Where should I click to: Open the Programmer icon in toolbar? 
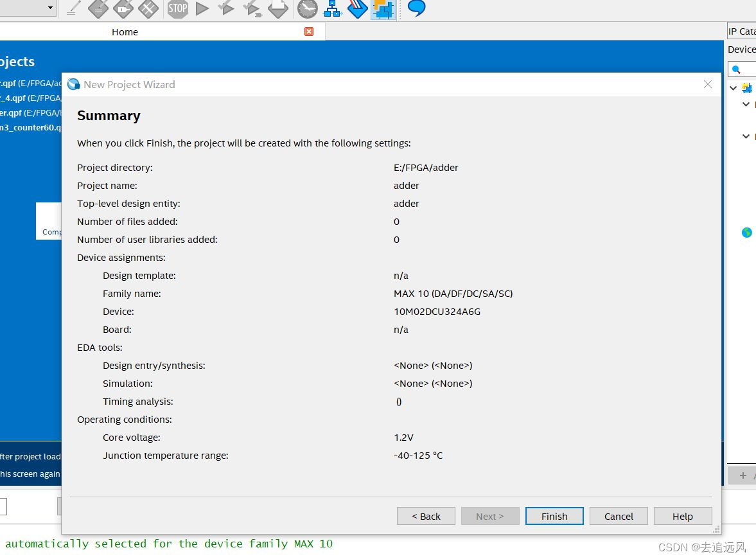[x=357, y=8]
